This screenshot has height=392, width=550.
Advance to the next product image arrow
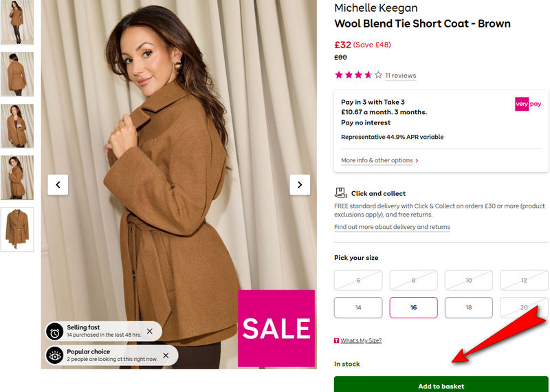coord(300,184)
